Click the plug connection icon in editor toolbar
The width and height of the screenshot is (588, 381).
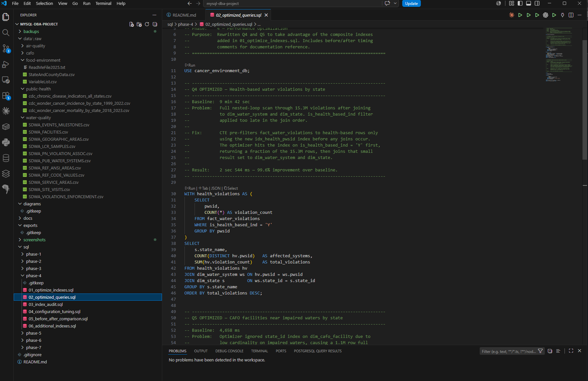pyautogui.click(x=563, y=15)
